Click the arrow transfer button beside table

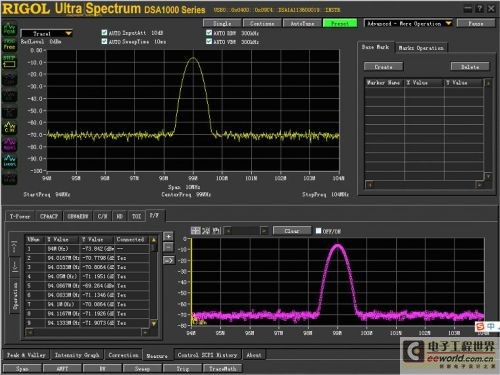pyautogui.click(x=168, y=260)
